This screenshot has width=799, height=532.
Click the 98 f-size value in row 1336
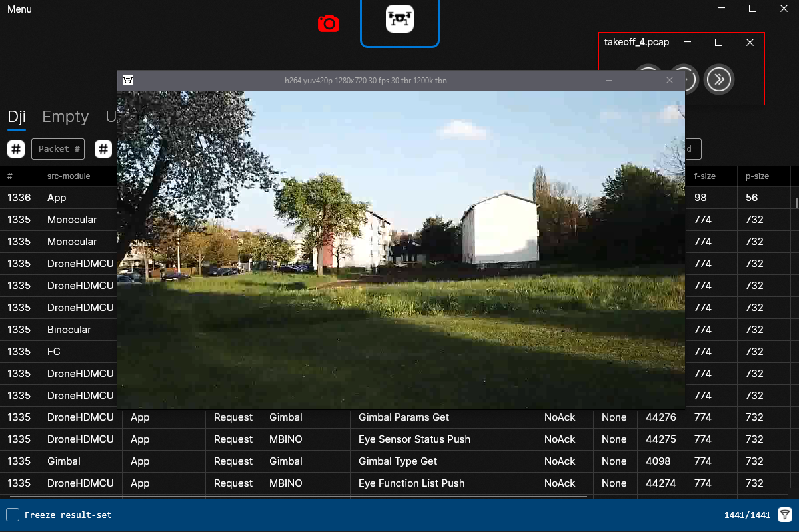(x=700, y=198)
